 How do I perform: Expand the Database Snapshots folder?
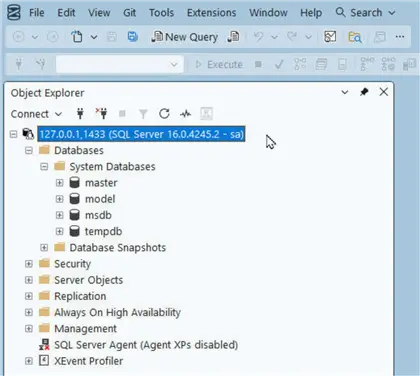44,247
